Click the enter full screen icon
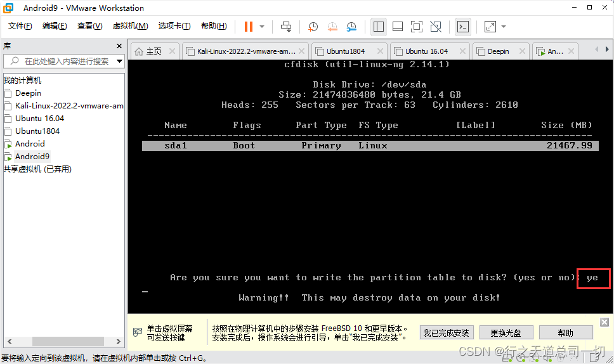Screen dimensions: 614x364 pyautogui.click(x=417, y=27)
